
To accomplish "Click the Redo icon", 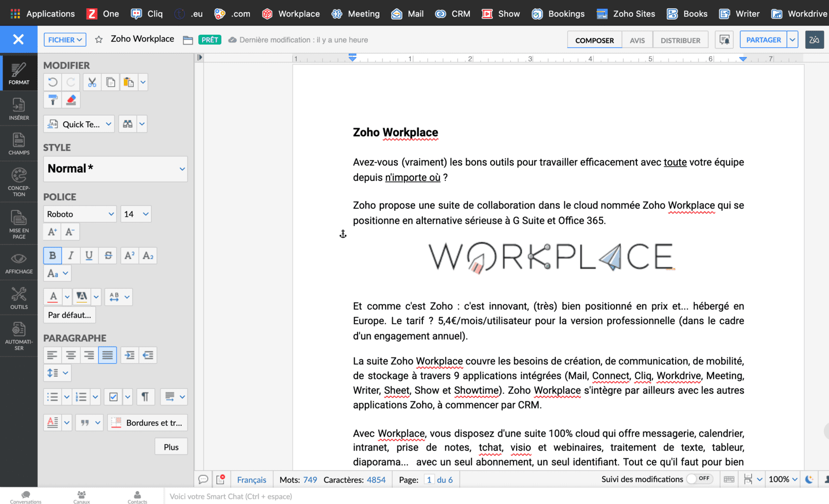I will (71, 82).
